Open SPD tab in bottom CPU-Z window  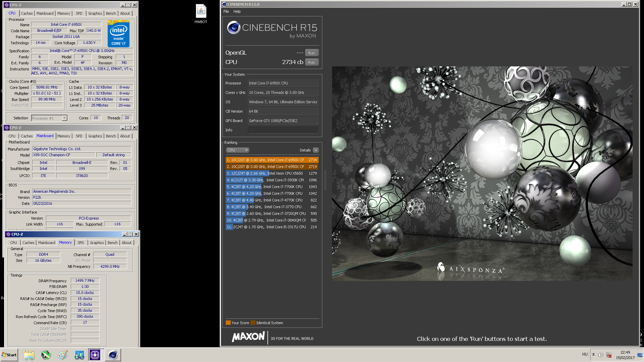coord(81,243)
